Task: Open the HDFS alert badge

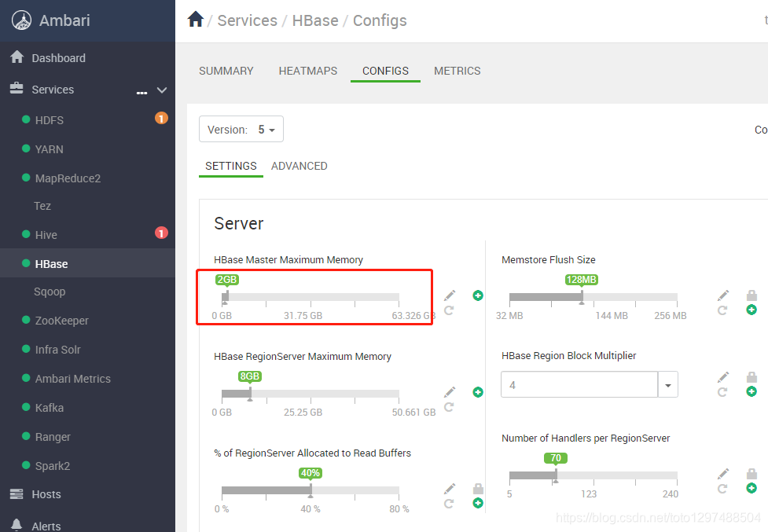Action: tap(161, 119)
